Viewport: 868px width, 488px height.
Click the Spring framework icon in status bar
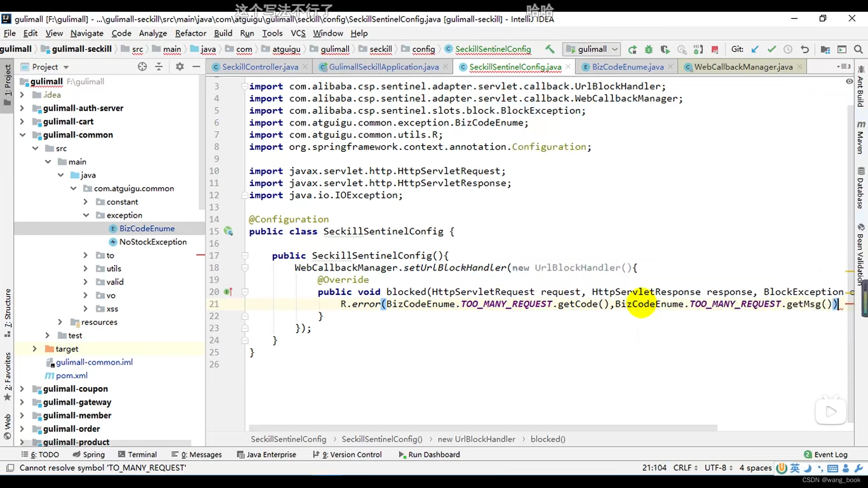coord(75,454)
